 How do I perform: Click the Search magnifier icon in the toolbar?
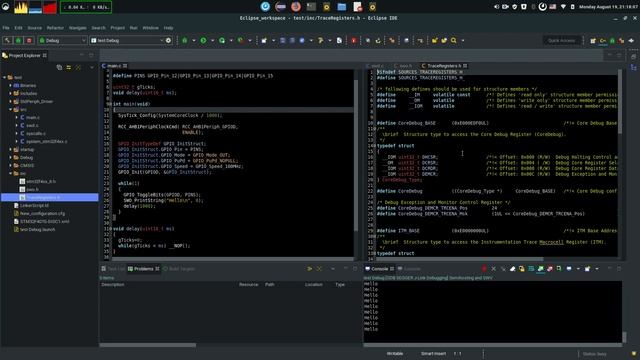(453, 40)
